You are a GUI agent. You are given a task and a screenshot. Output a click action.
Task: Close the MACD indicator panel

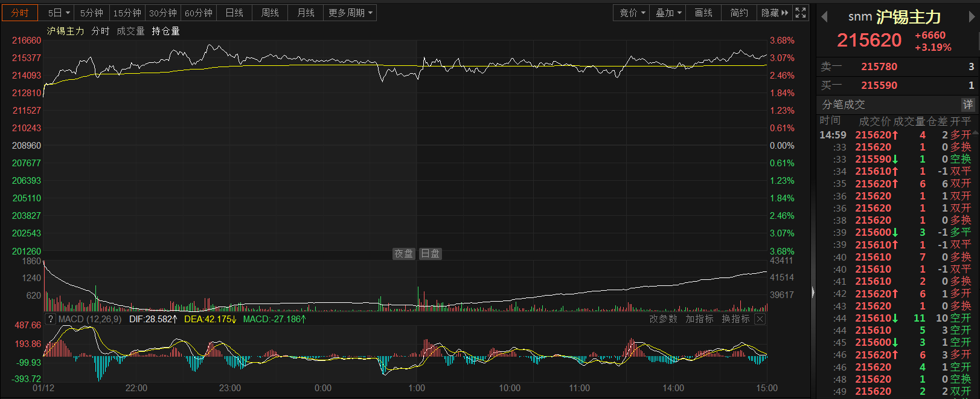tap(760, 319)
